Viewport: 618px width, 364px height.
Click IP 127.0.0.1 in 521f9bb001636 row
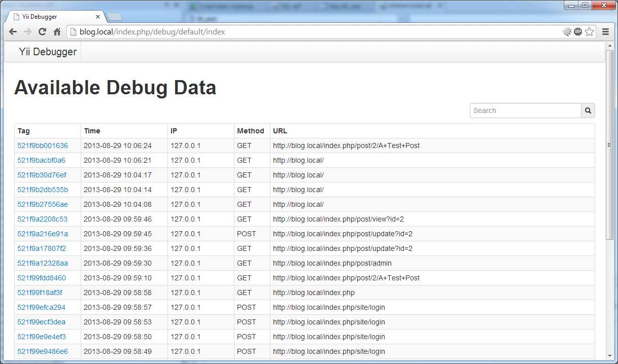coord(186,145)
